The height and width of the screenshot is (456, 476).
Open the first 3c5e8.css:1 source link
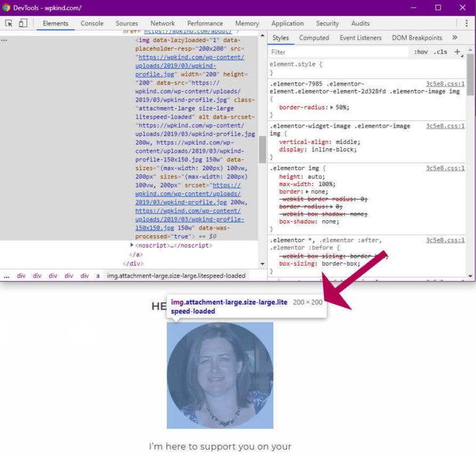445,83
